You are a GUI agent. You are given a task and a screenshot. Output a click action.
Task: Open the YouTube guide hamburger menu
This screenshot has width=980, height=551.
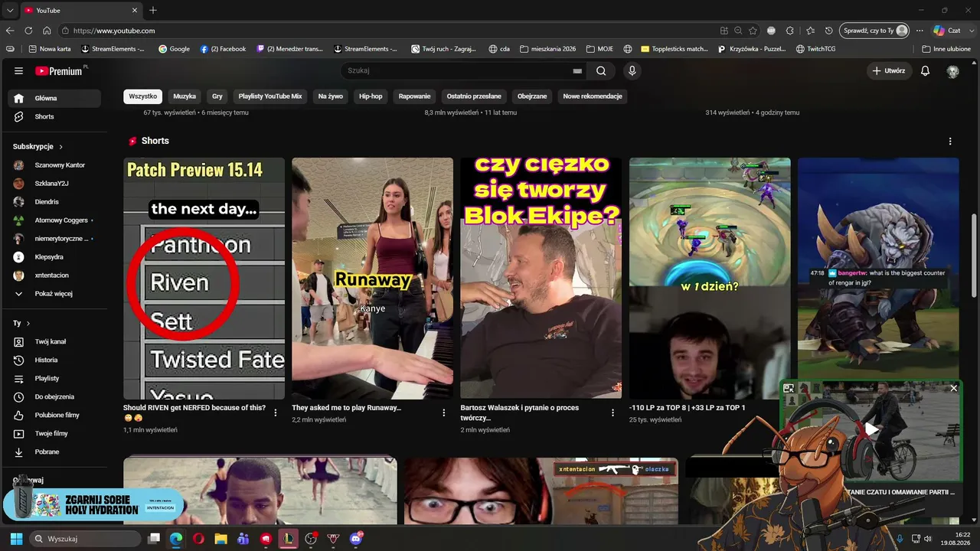tap(18, 71)
